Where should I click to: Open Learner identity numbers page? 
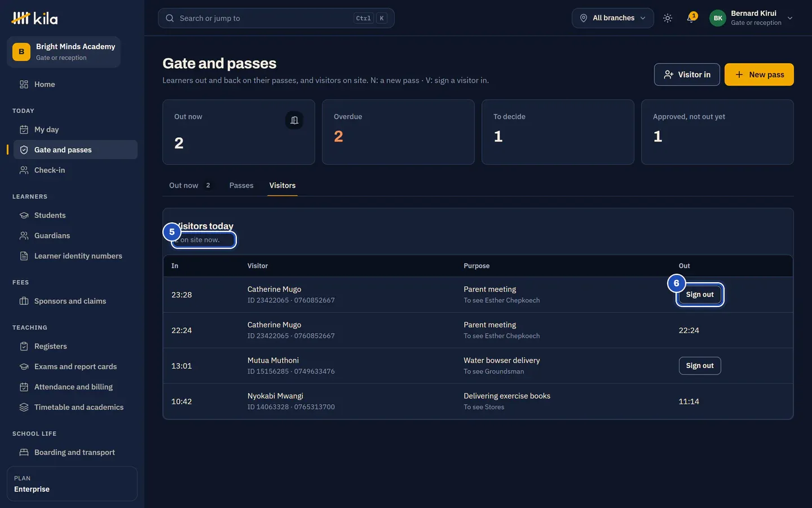click(76, 256)
